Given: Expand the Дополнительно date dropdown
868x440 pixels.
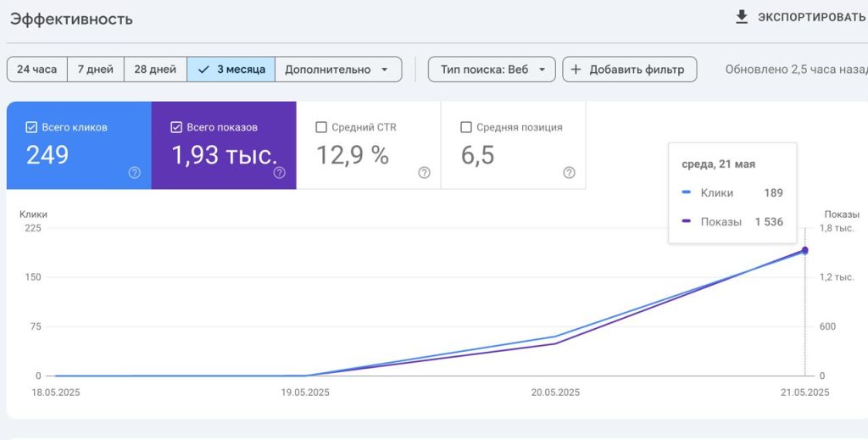Looking at the screenshot, I should pyautogui.click(x=338, y=70).
